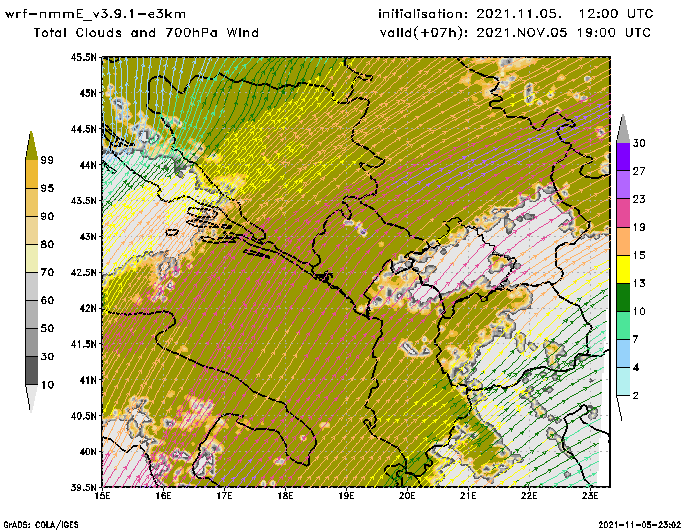Click the 30 value on wind legend
Image resolution: width=700 pixels, height=530 pixels.
coord(639,143)
